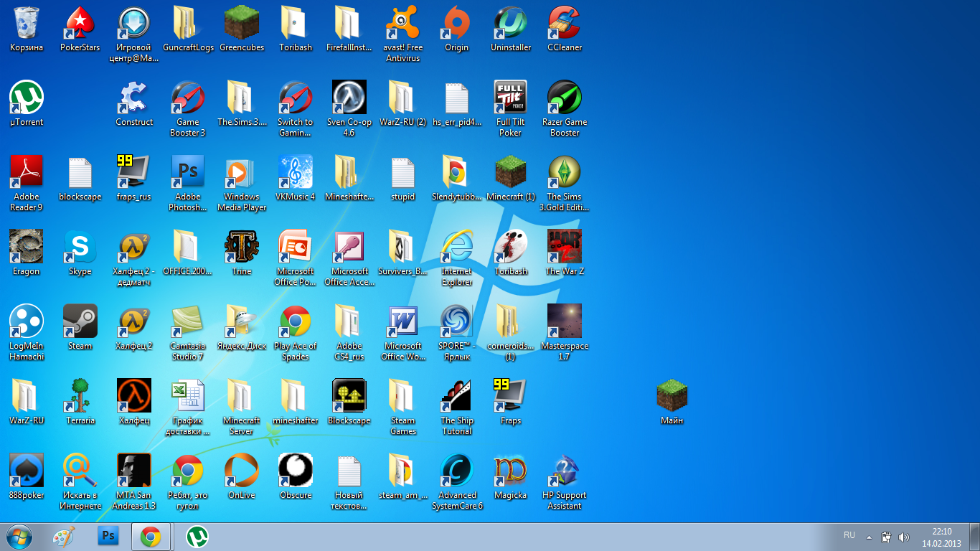Launch the Greencubes grass block icon
This screenshot has width=980, height=551.
point(242,23)
